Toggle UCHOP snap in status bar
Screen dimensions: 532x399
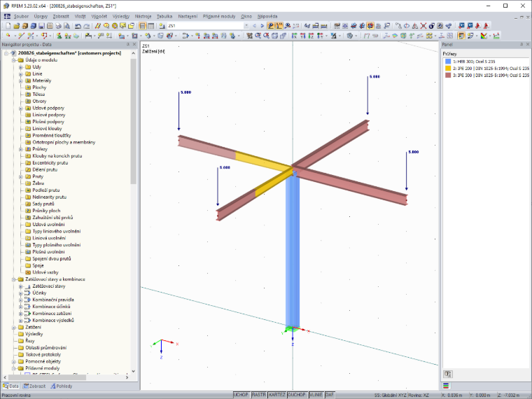(x=241, y=395)
